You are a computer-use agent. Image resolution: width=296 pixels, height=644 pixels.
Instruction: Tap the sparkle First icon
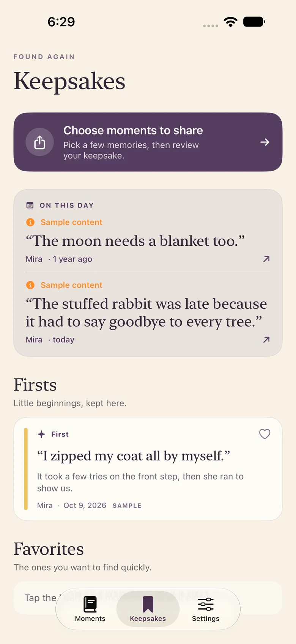pos(41,434)
